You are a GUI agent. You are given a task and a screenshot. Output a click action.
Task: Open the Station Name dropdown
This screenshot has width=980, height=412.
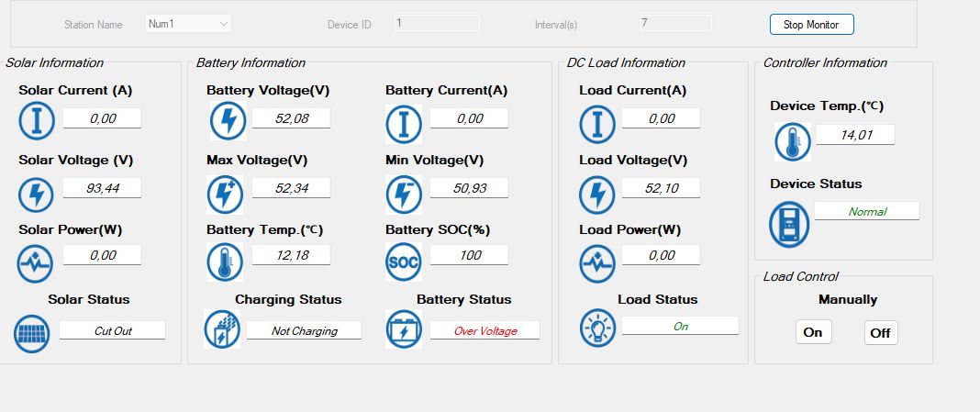(188, 24)
